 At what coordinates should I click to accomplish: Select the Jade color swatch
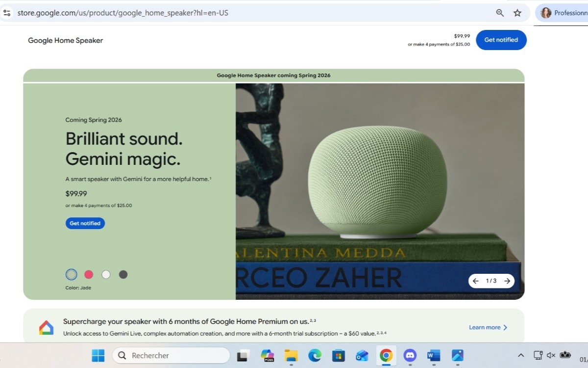point(72,274)
